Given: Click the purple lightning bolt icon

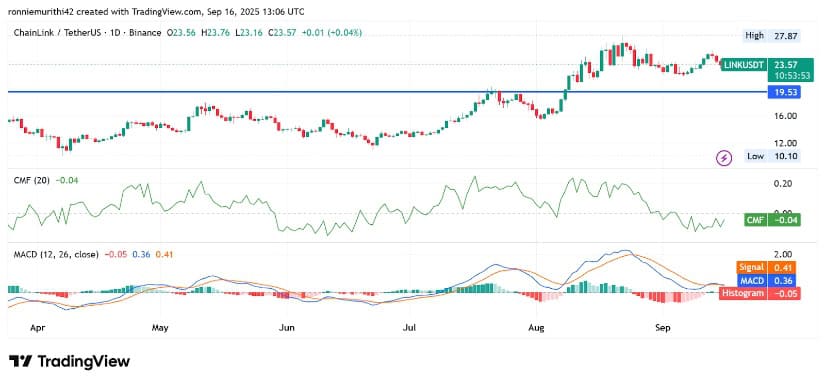Looking at the screenshot, I should pyautogui.click(x=725, y=157).
